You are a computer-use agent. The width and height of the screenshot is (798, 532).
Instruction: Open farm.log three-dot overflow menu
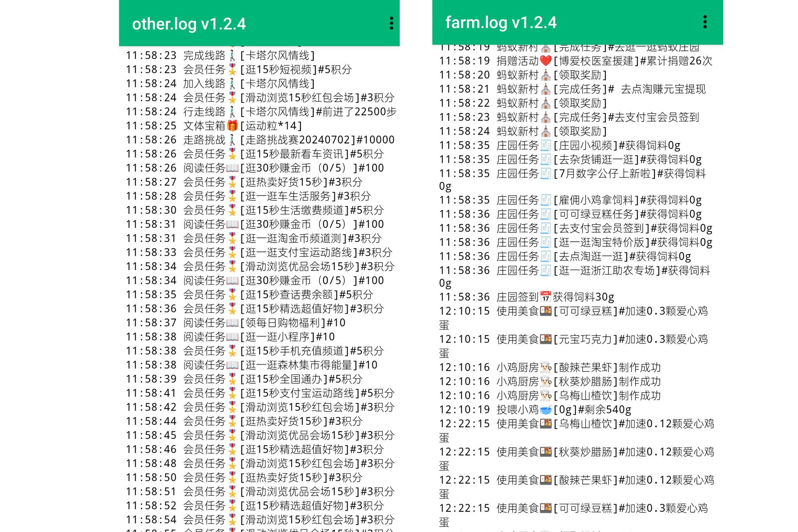click(x=704, y=22)
